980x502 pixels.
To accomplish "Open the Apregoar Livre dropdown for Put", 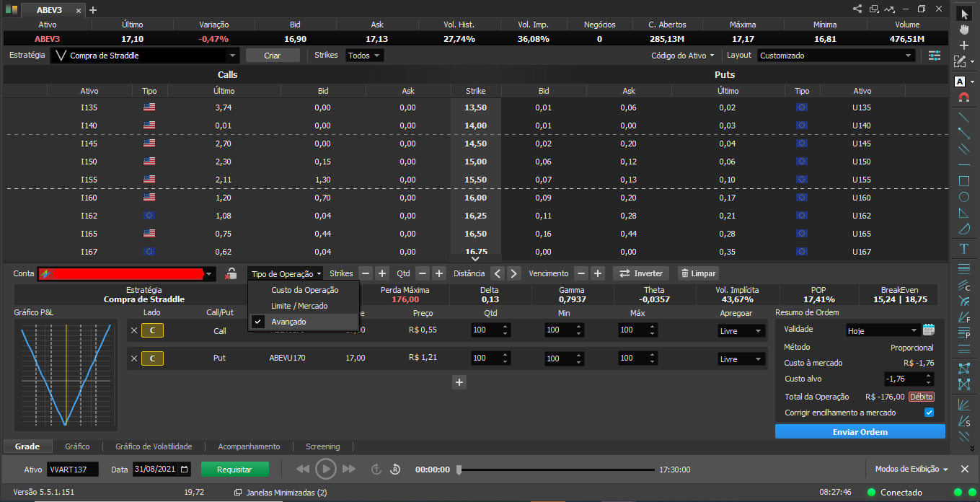I will 741,358.
